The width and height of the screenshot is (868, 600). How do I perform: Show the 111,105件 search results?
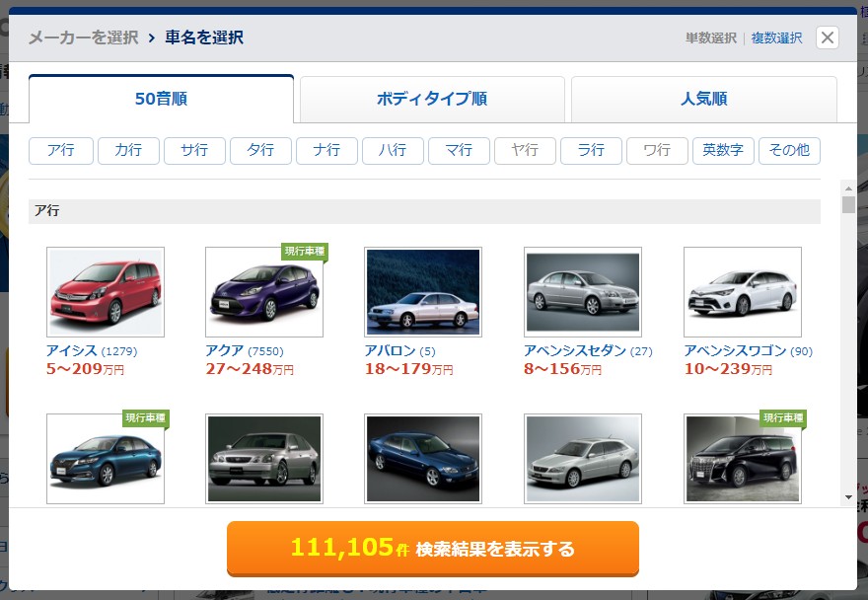[x=433, y=548]
